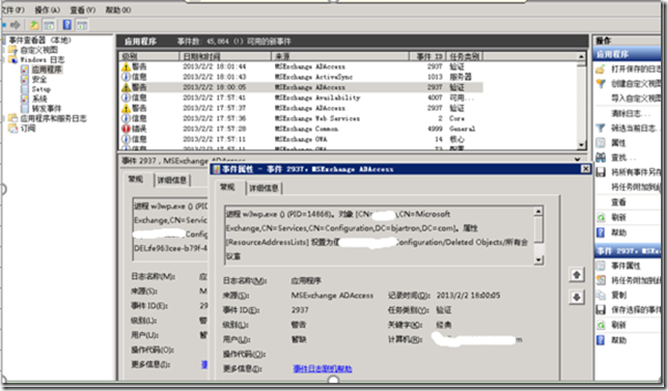Sort by the 日期和时间 column header
This screenshot has width=668, height=391.
pos(225,56)
